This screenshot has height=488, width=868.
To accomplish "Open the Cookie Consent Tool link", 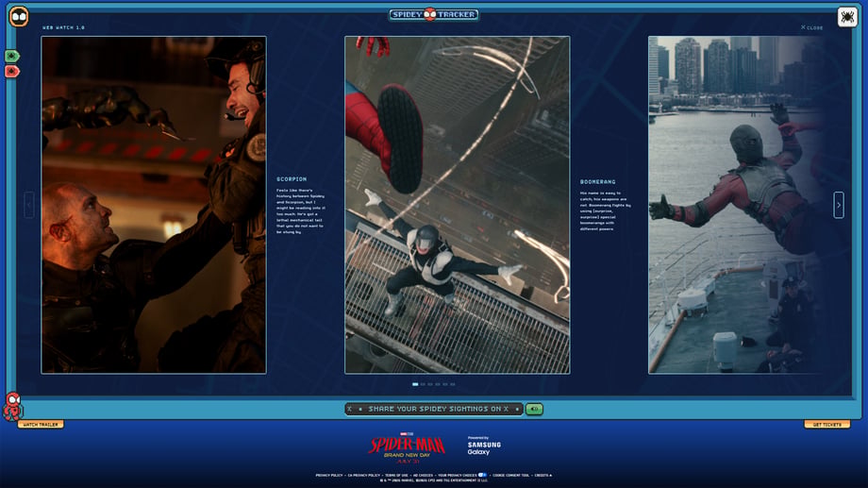I will (511, 476).
